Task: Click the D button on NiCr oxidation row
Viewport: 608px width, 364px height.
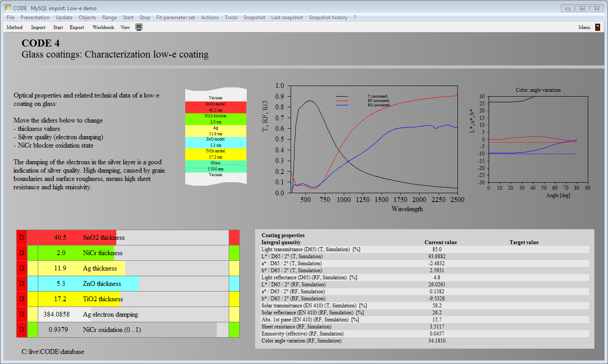Action: pyautogui.click(x=22, y=330)
